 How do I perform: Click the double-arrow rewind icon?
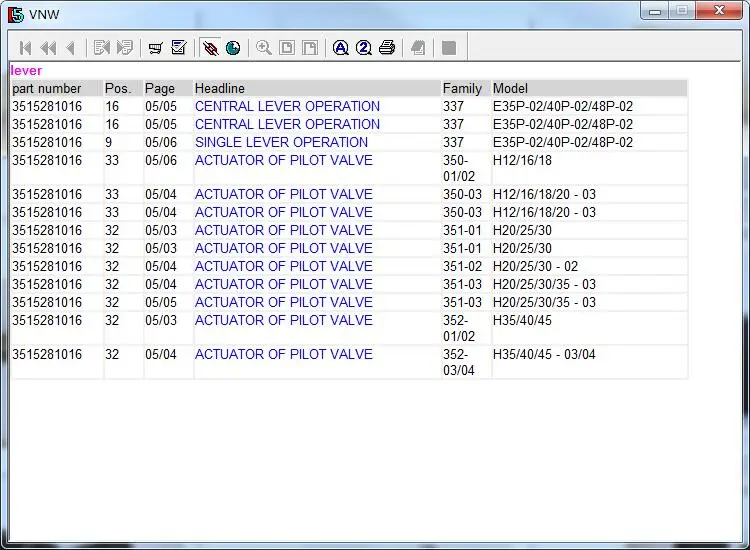(48, 48)
